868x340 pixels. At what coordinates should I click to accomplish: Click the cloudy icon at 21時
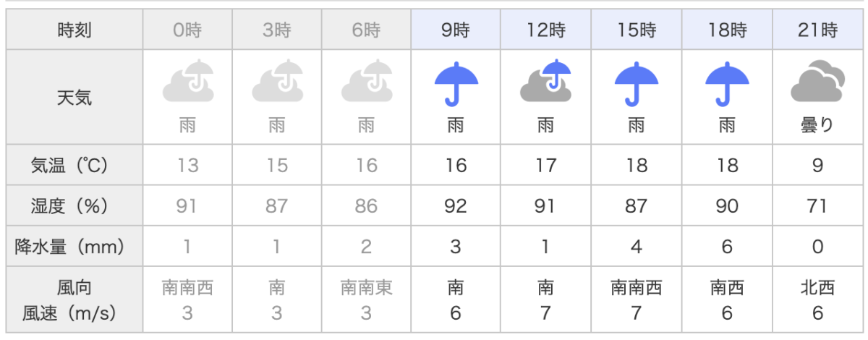(817, 82)
